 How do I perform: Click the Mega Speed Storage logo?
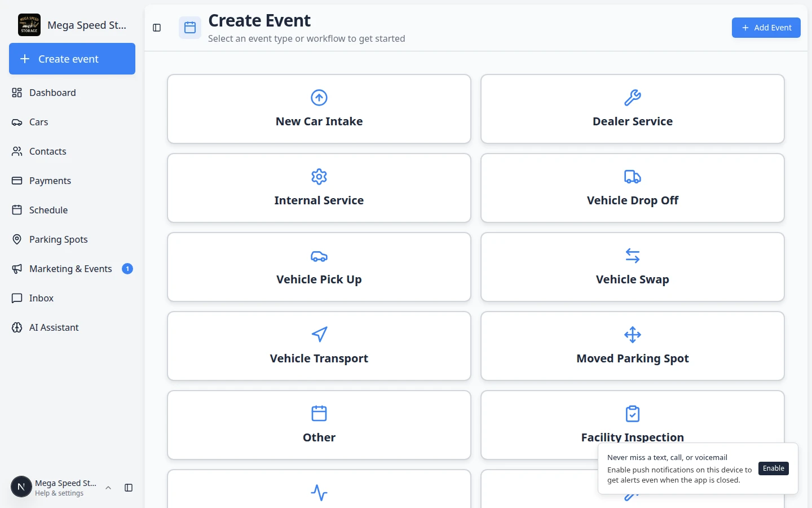[x=29, y=25]
